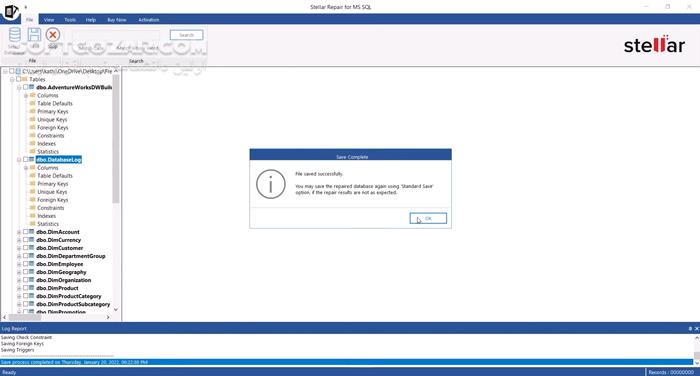Image resolution: width=700 pixels, height=376 pixels.
Task: Click table icon beside dbo.DimProductCategory
Action: click(x=32, y=296)
